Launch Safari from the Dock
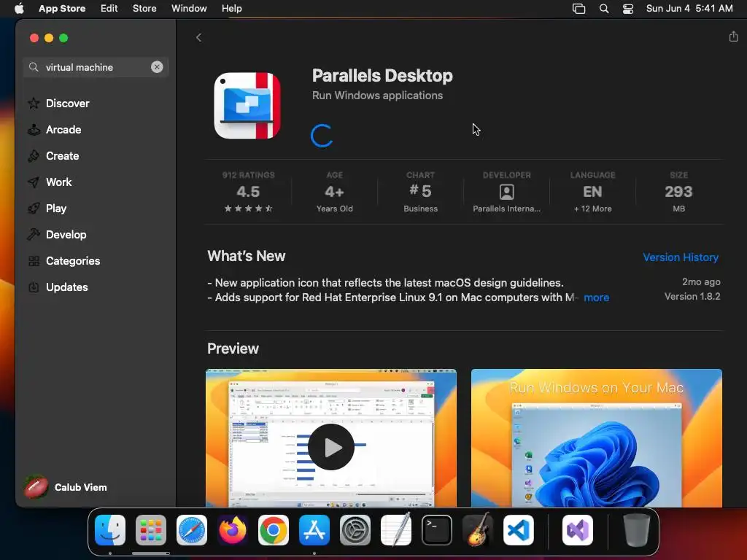This screenshot has height=560, width=747. pyautogui.click(x=192, y=530)
